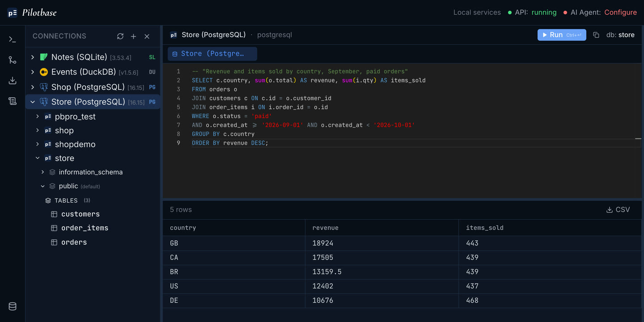Expand the Shop (PostgreSQL) connection
Viewport: 644px width, 322px height.
point(33,87)
